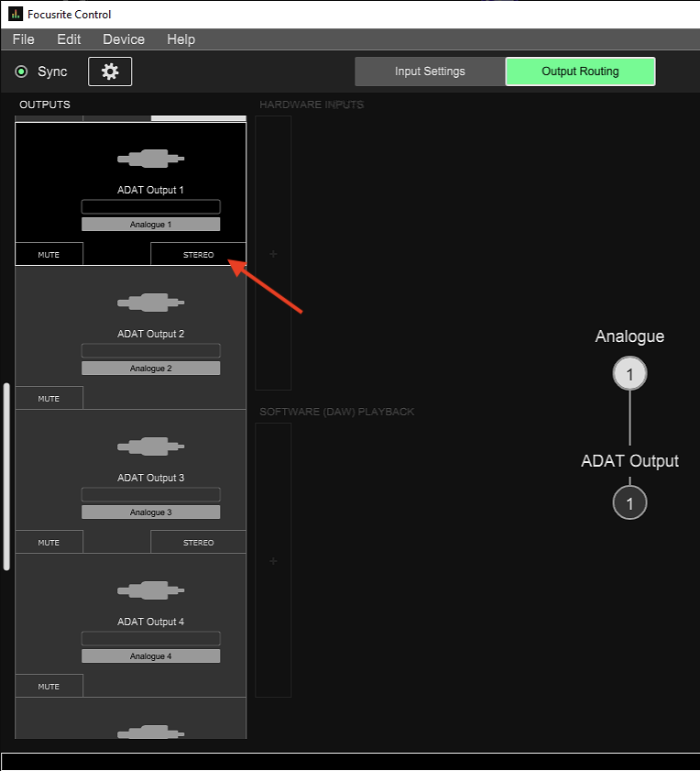Viewport: 700px width, 771px height.
Task: Open the File menu
Action: pos(24,39)
